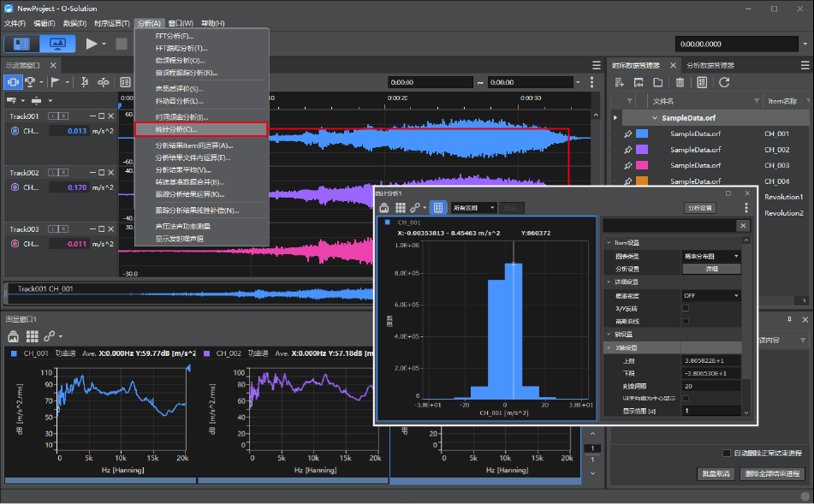Switch to the 分析数据管理器 tab
This screenshot has height=504, width=814.
(x=710, y=65)
